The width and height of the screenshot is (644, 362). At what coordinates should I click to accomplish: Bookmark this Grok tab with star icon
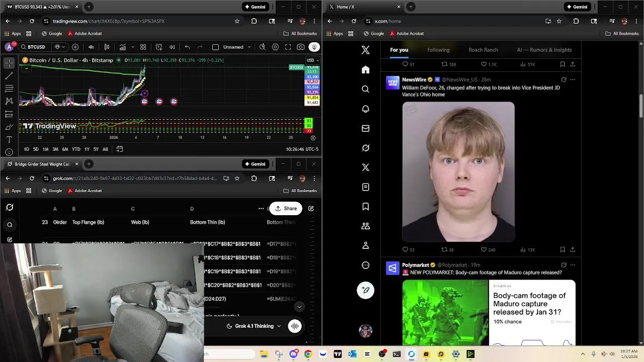pyautogui.click(x=237, y=178)
